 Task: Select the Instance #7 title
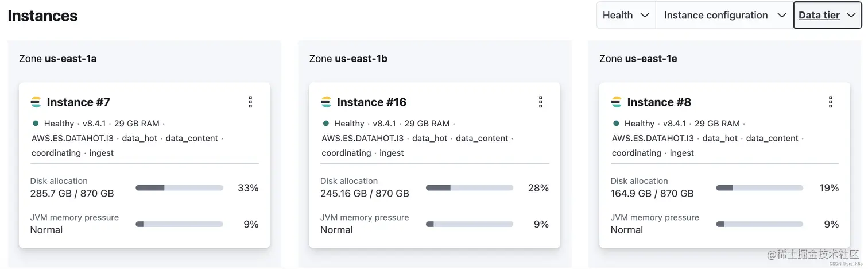pos(78,102)
